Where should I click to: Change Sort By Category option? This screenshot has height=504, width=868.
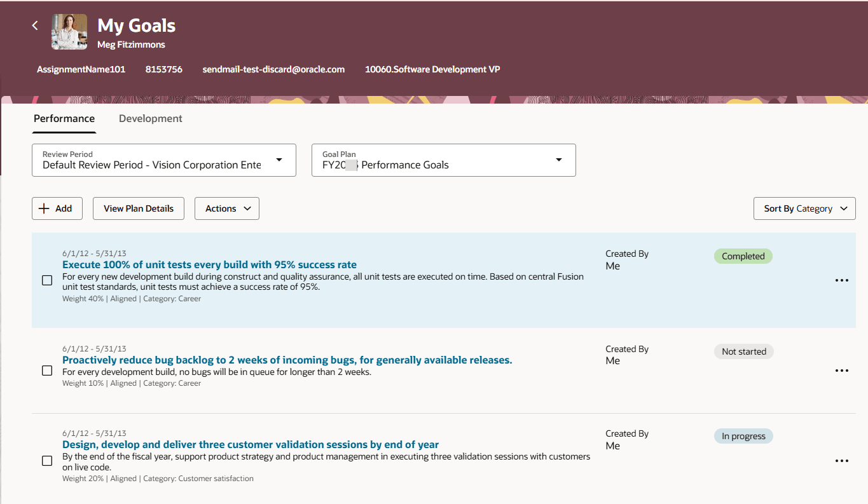click(x=804, y=208)
